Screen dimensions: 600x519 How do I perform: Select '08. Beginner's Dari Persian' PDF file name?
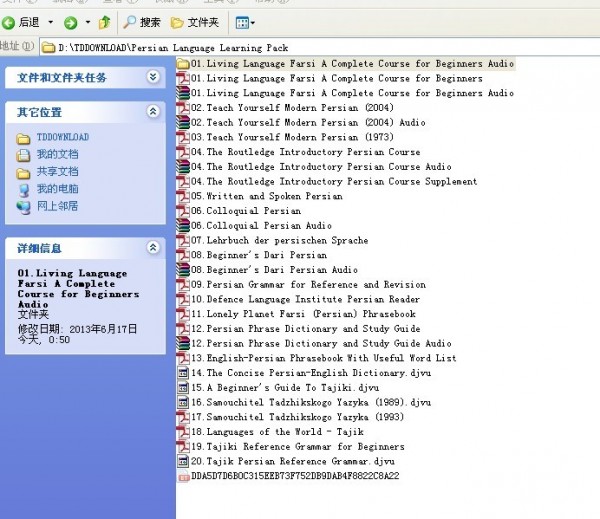[259, 255]
